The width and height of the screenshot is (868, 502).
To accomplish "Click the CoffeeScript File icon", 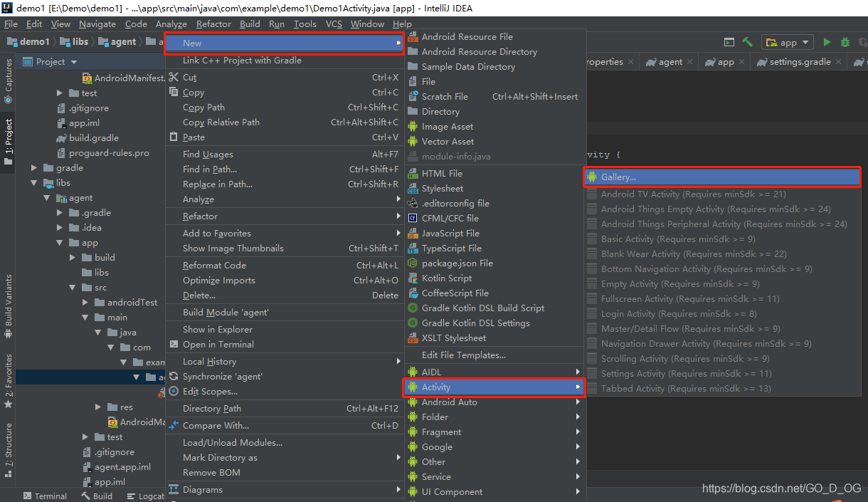I will 413,293.
